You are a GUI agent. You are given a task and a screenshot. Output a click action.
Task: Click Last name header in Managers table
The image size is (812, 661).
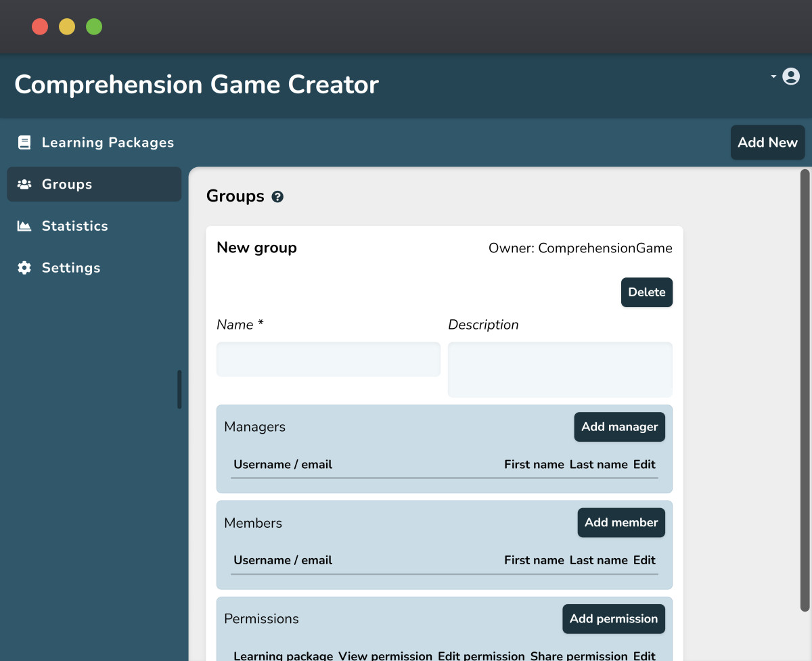coord(599,465)
